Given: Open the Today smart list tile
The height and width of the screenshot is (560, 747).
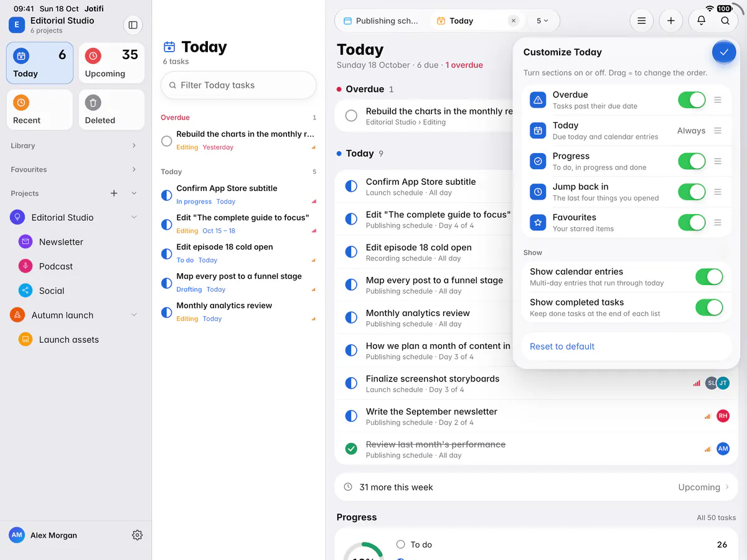Looking at the screenshot, I should point(40,63).
